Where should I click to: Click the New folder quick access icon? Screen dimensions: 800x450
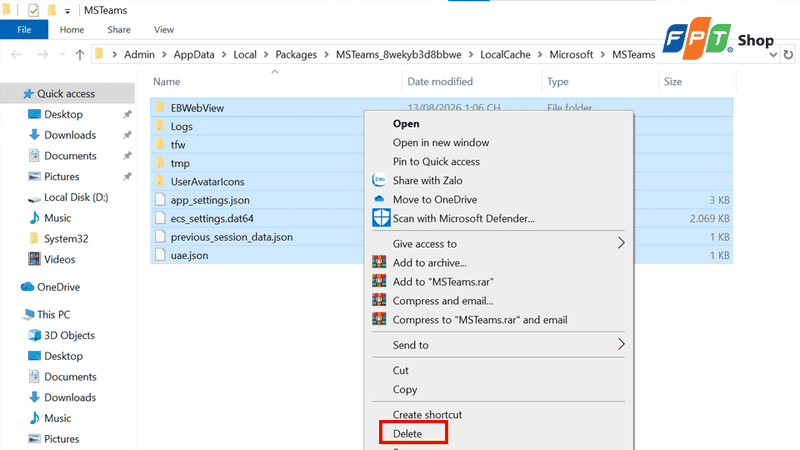pyautogui.click(x=52, y=10)
